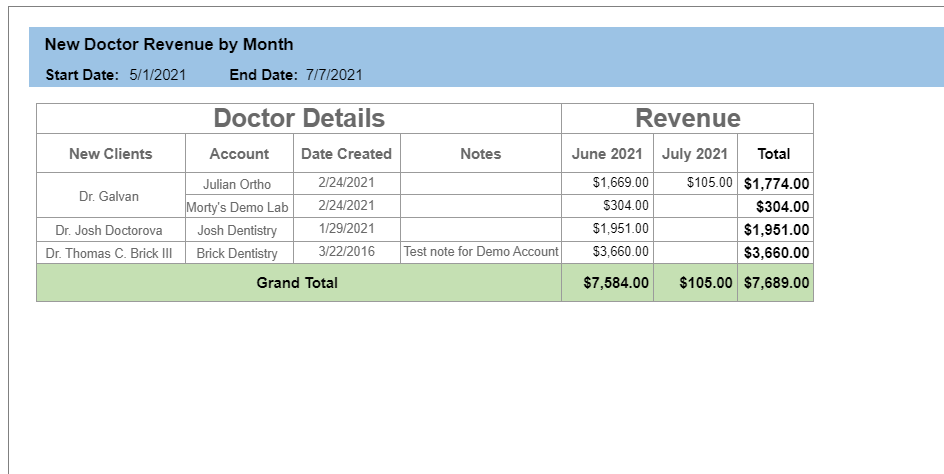Click the Josh Dentistry account cell
The height and width of the screenshot is (474, 944).
tap(239, 230)
